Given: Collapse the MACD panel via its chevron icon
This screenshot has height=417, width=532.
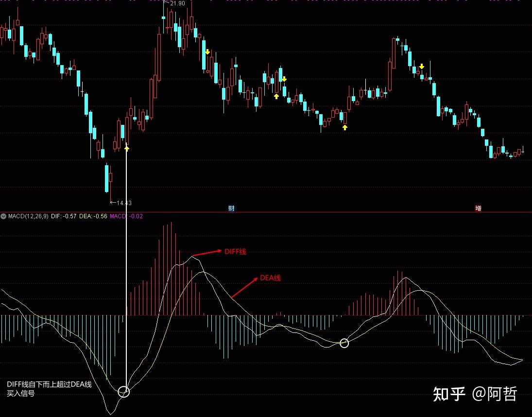Looking at the screenshot, I should tap(3, 217).
